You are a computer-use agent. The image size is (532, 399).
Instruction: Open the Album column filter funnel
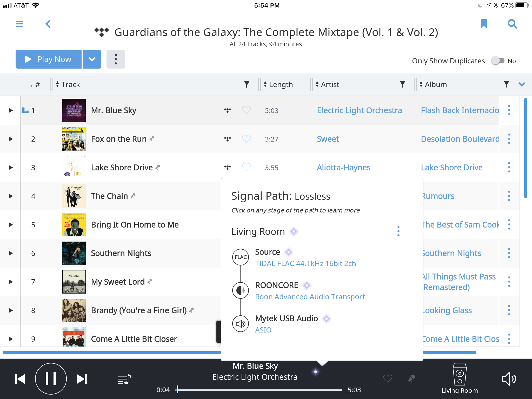[x=506, y=84]
